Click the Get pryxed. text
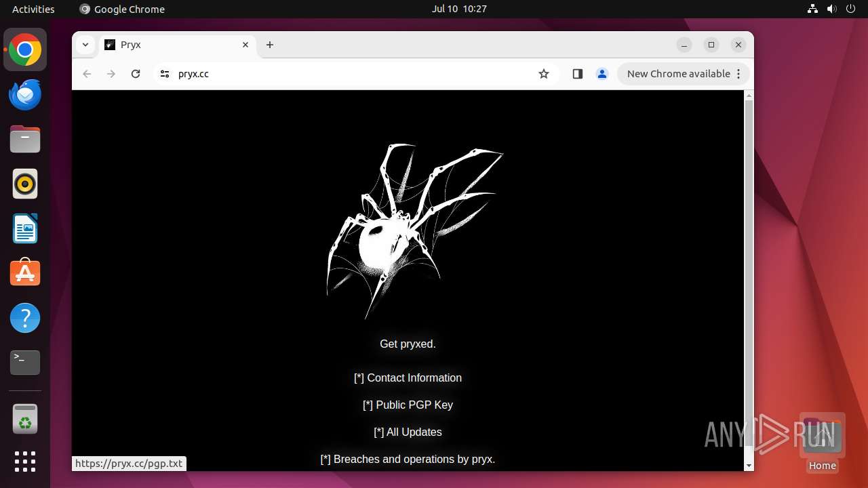The width and height of the screenshot is (868, 488). (408, 344)
